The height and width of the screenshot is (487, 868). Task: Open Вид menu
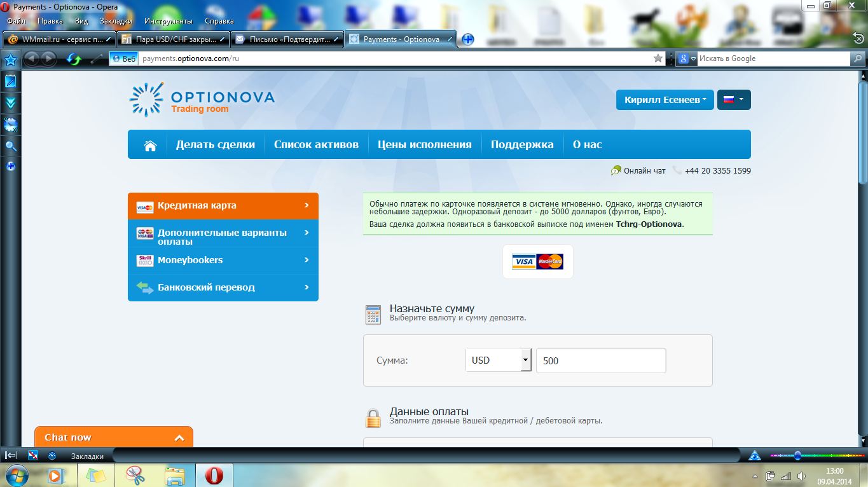(81, 21)
